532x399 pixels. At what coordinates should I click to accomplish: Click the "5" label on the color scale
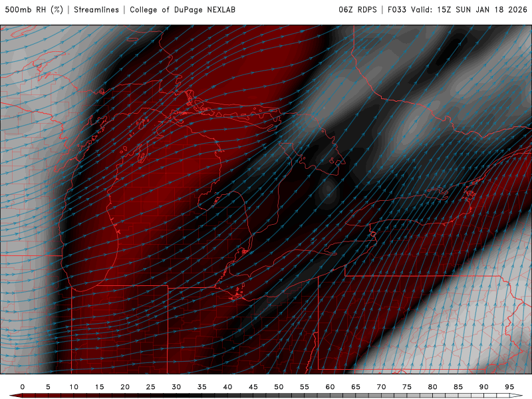pos(48,387)
